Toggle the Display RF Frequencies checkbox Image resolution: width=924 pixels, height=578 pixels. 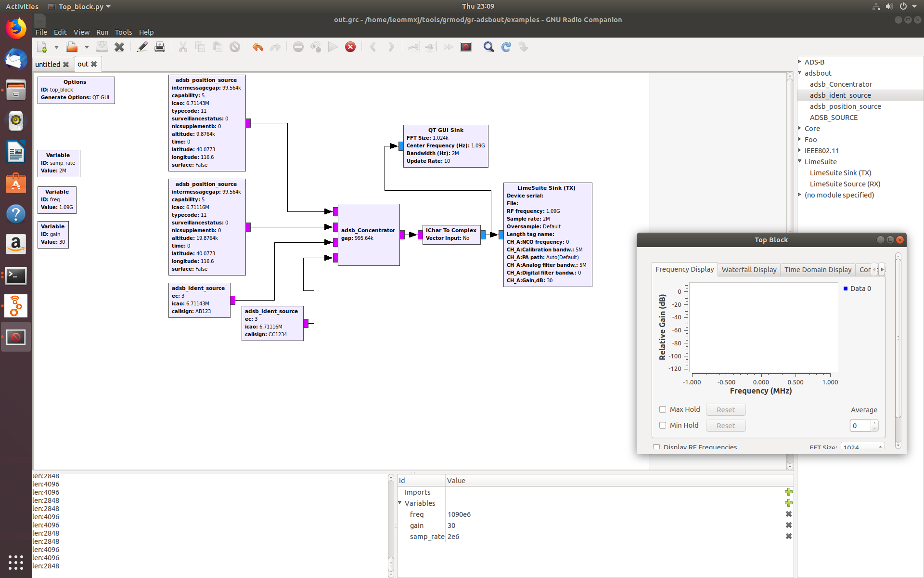pyautogui.click(x=656, y=447)
